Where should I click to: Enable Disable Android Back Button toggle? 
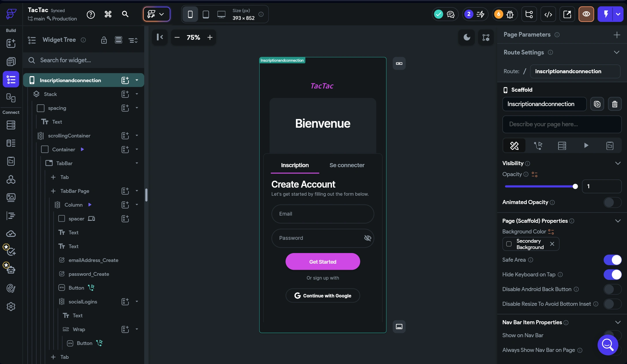point(612,289)
